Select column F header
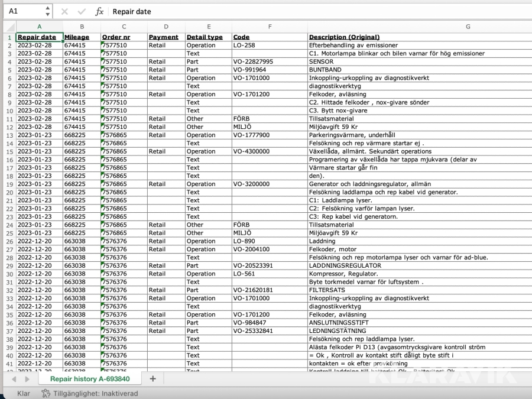Viewport: 532px width, 399px height. 269,27
